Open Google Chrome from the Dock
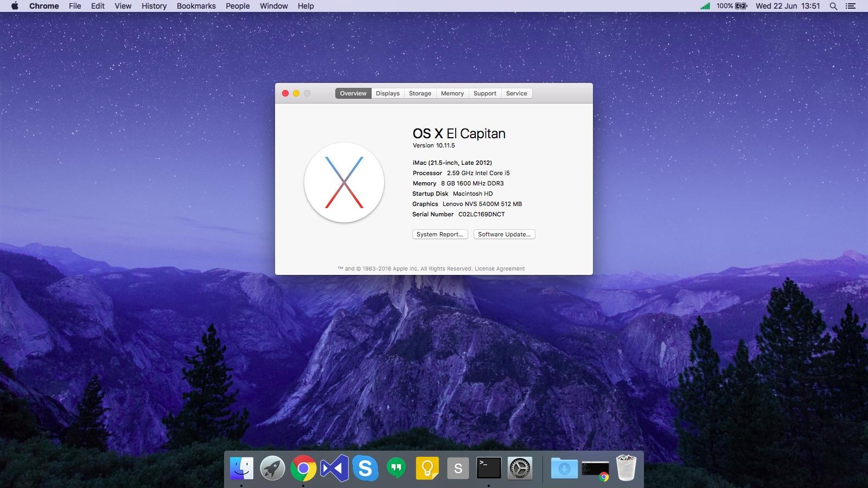 (x=303, y=467)
